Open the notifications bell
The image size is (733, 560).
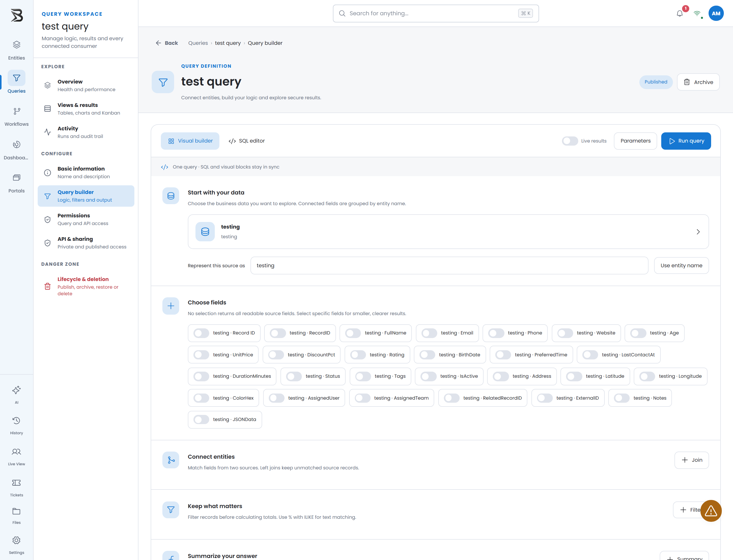coord(680,14)
